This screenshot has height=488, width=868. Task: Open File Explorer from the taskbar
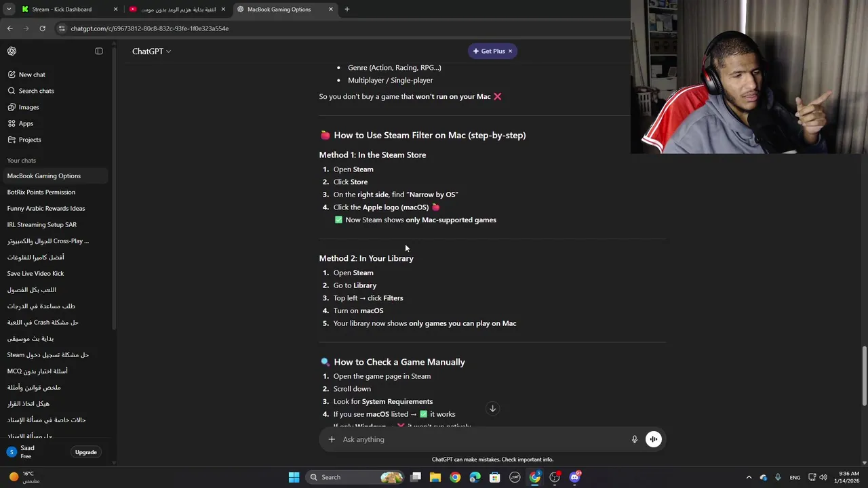435,477
